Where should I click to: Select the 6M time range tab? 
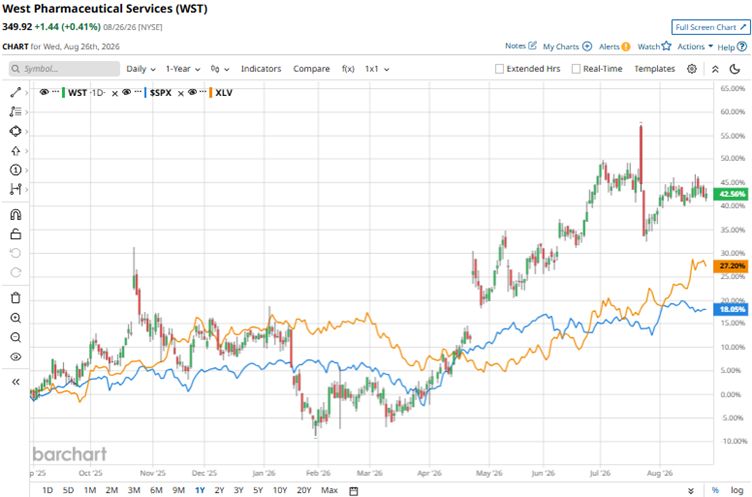(x=156, y=490)
